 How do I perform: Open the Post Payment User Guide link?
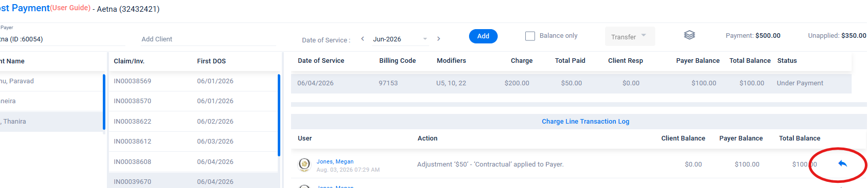click(x=71, y=8)
